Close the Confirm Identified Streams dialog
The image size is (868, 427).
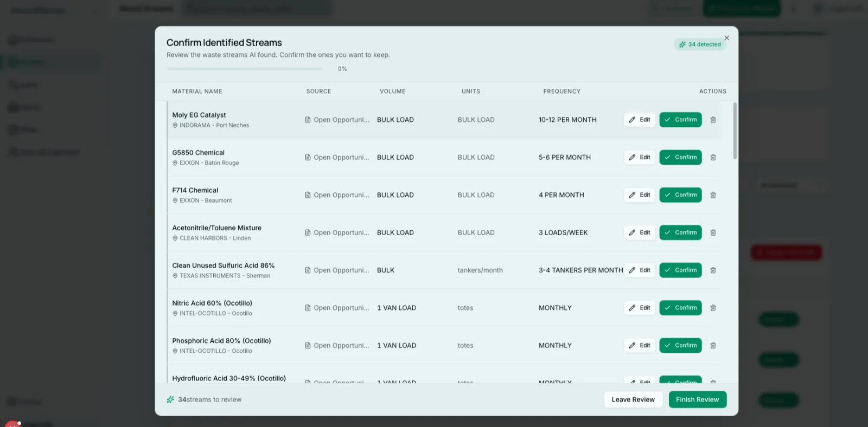(726, 38)
